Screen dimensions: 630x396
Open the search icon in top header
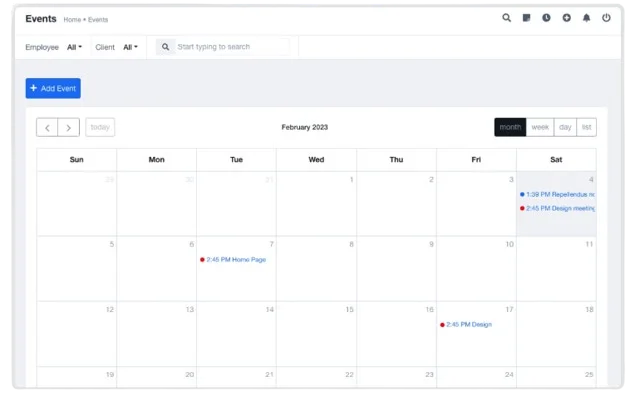click(506, 18)
